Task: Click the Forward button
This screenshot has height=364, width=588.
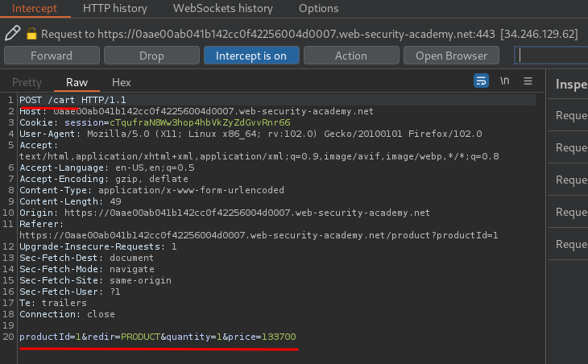Action: 52,56
